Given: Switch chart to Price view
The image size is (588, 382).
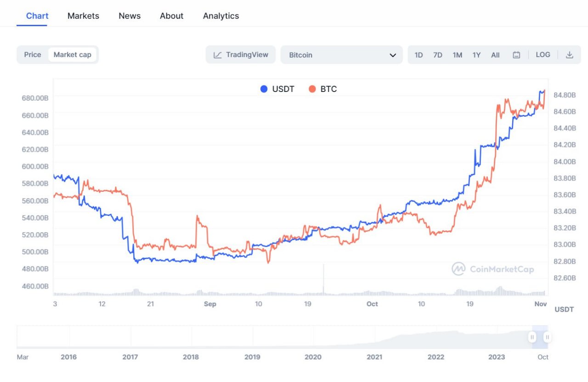Looking at the screenshot, I should point(33,55).
